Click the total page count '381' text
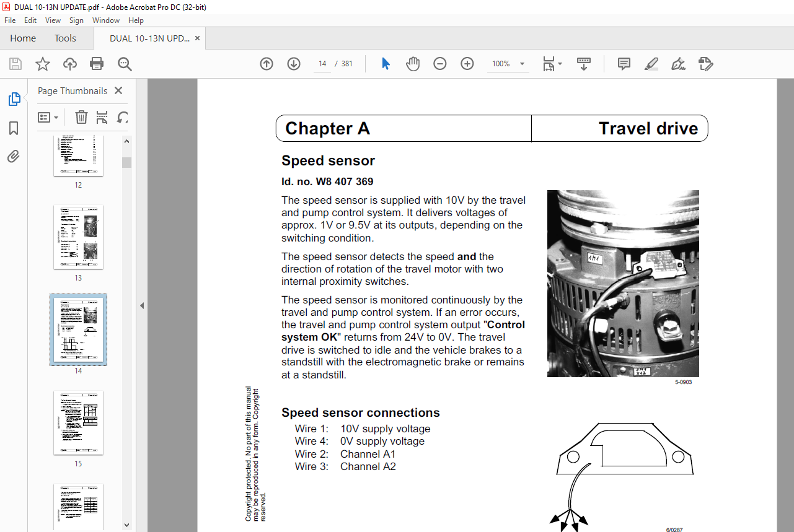 (x=347, y=64)
